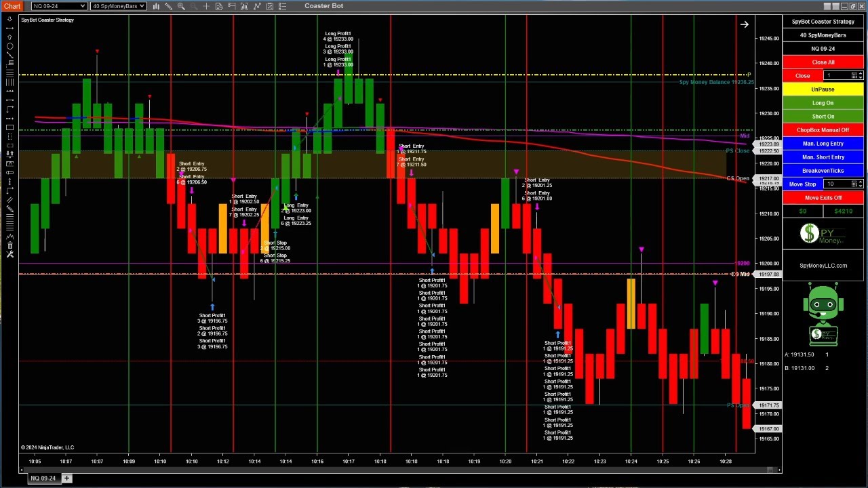The image size is (868, 488).
Task: Click the zoom out magnifier icon
Action: click(x=193, y=6)
